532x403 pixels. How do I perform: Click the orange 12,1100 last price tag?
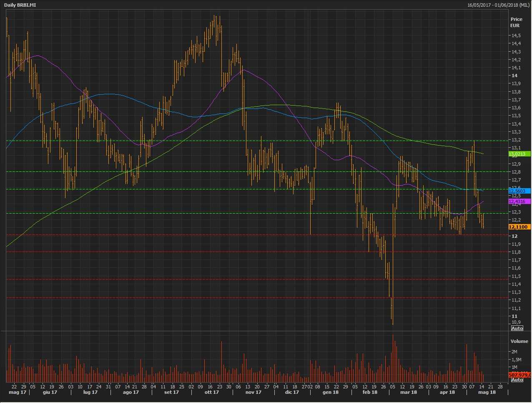[519, 227]
